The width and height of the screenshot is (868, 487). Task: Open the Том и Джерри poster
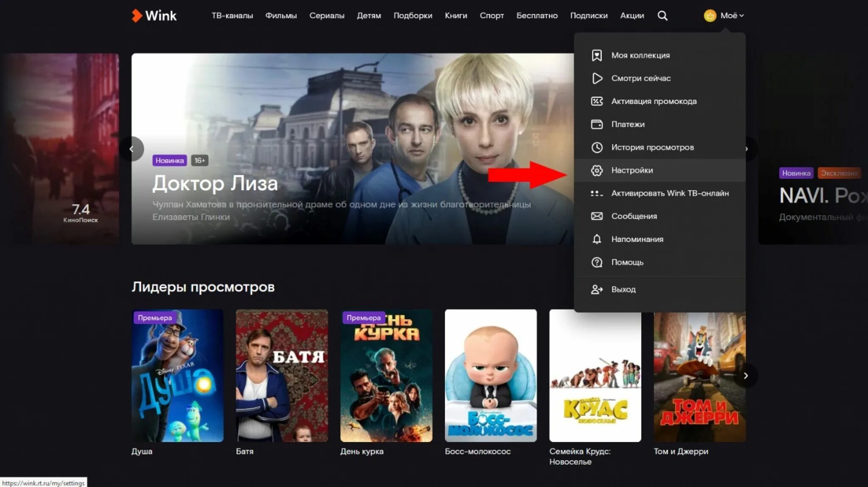[700, 377]
